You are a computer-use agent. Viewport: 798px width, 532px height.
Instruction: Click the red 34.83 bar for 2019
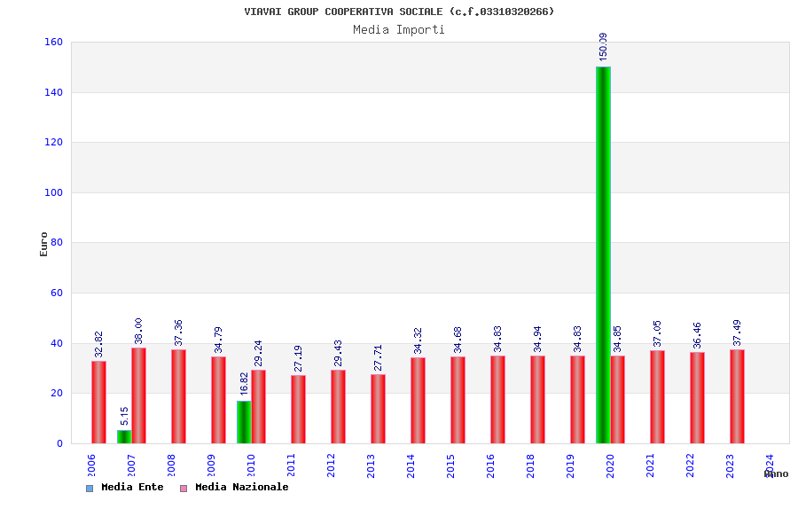point(577,400)
